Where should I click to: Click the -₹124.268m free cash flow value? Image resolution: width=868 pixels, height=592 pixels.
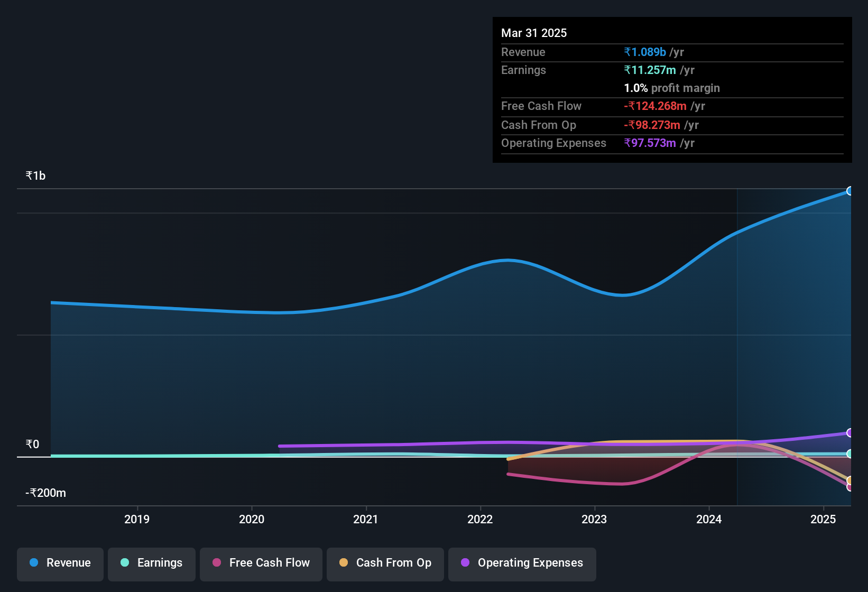(x=655, y=106)
